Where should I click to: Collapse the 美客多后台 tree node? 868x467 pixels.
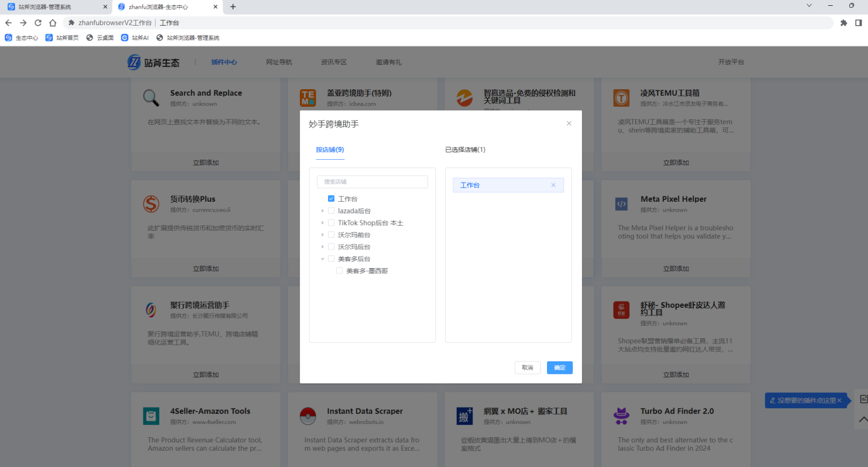pyautogui.click(x=323, y=259)
